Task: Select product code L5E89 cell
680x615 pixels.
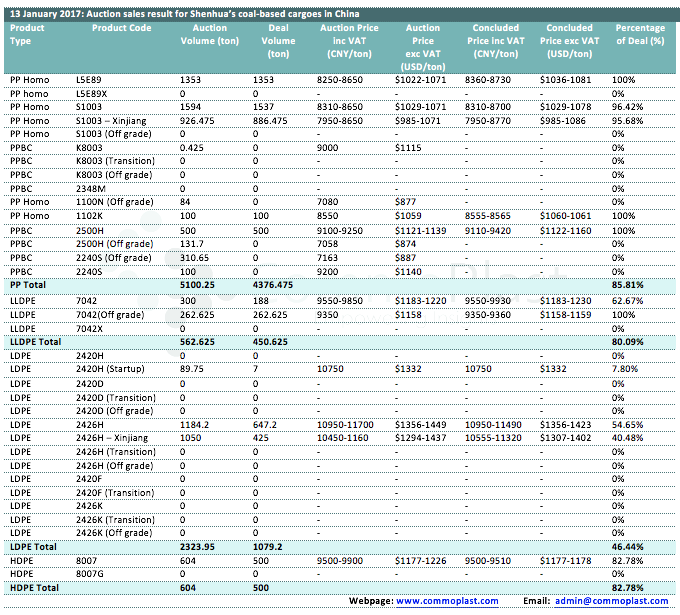Action: coord(89,78)
